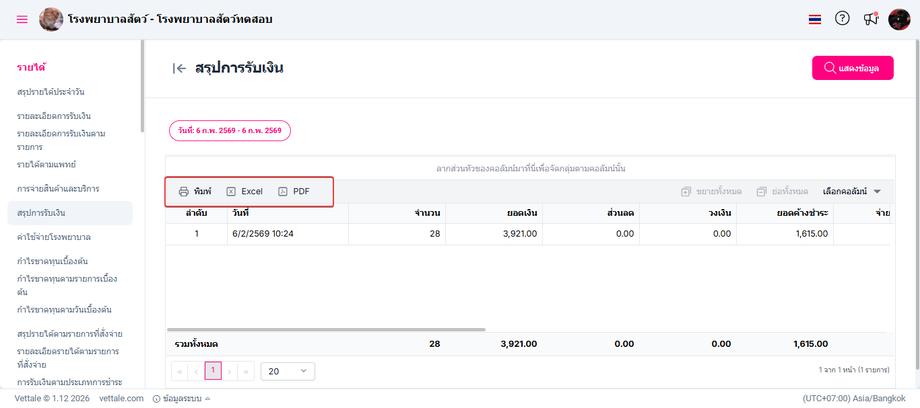Open the announcements megaphone icon
The width and height of the screenshot is (920, 408).
(870, 19)
